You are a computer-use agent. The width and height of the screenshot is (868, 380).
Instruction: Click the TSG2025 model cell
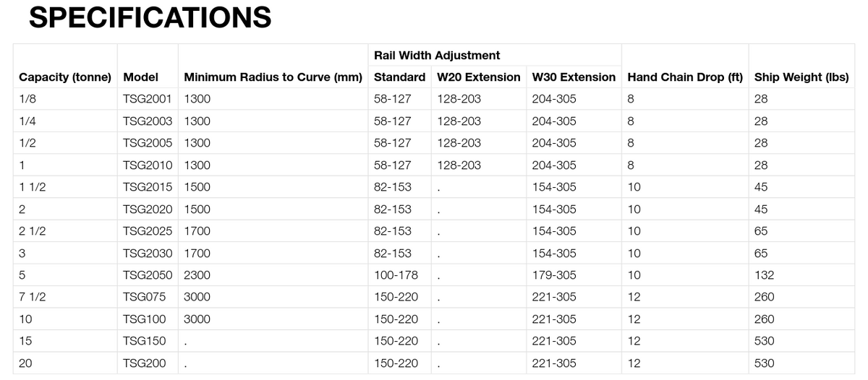(x=148, y=230)
